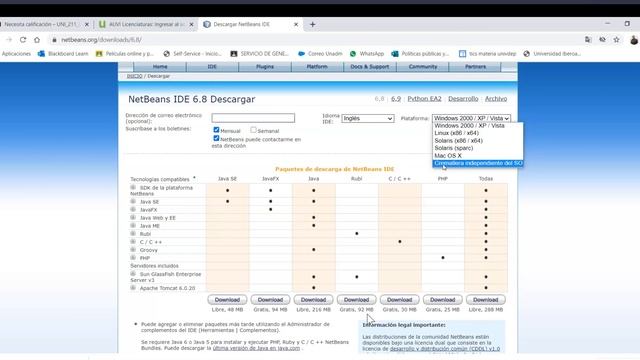Close the Descargar NetBeans IDE tab

tap(296, 24)
